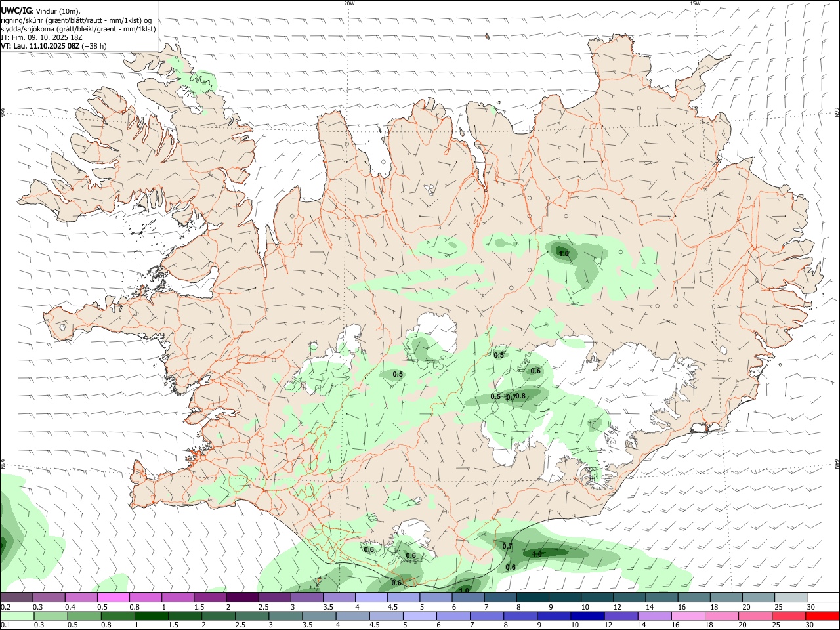Click the '20' number under the bottom scale

[x=744, y=625]
